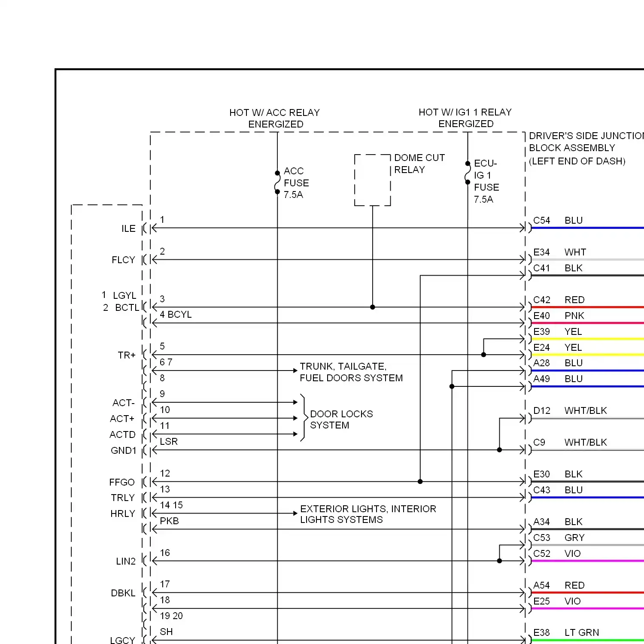Click the HRLY terminal label
Image resolution: width=644 pixels, height=644 pixels.
coord(123,513)
